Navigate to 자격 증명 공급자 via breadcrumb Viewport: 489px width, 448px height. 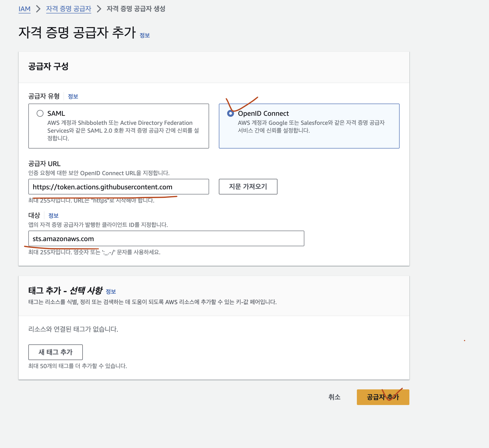68,9
